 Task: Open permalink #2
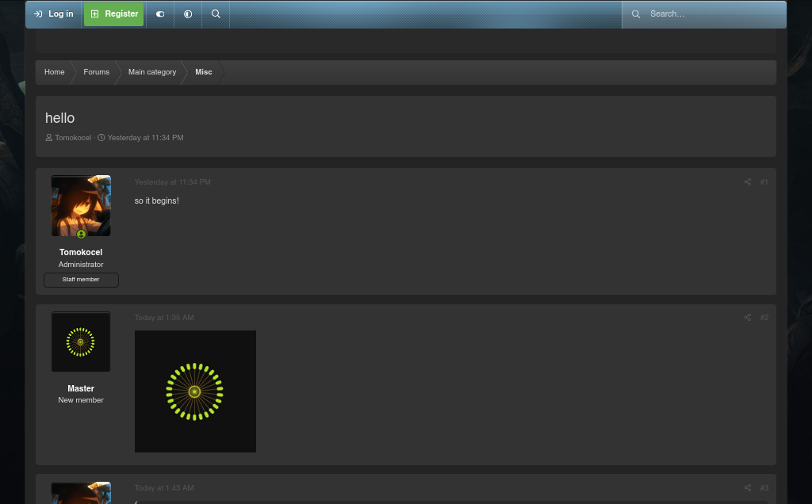[764, 318]
